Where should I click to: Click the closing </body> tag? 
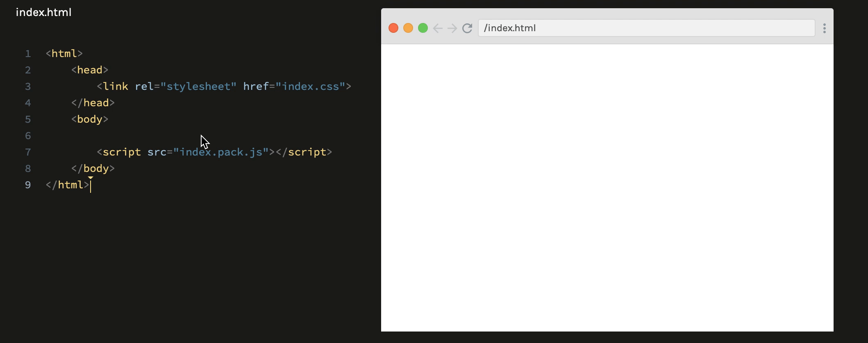(x=93, y=169)
